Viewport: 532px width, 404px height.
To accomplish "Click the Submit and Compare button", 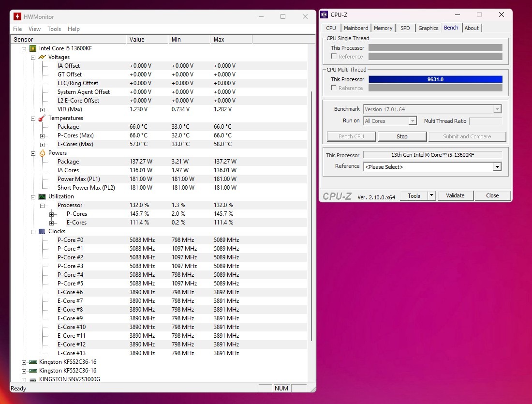I will point(467,136).
